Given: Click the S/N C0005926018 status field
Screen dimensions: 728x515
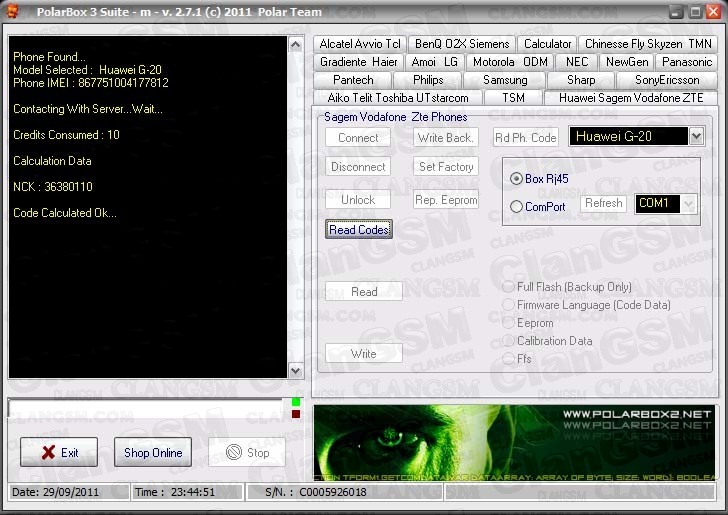Looking at the screenshot, I should pyautogui.click(x=344, y=492).
